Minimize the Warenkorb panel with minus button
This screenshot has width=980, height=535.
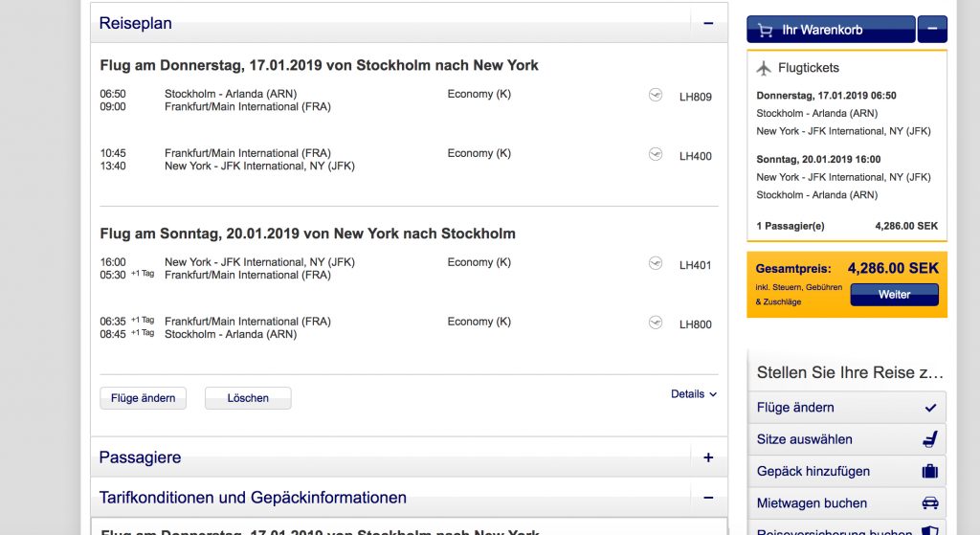pos(932,30)
